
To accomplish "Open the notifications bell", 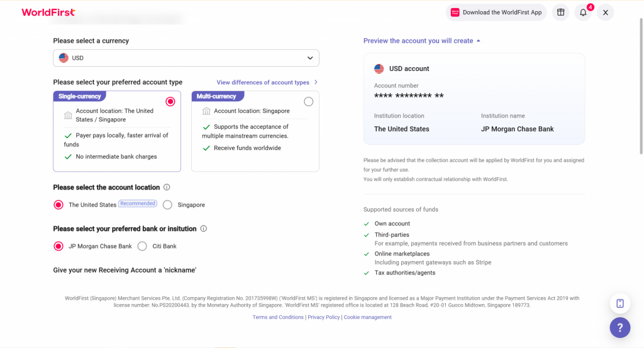I will coord(583,13).
